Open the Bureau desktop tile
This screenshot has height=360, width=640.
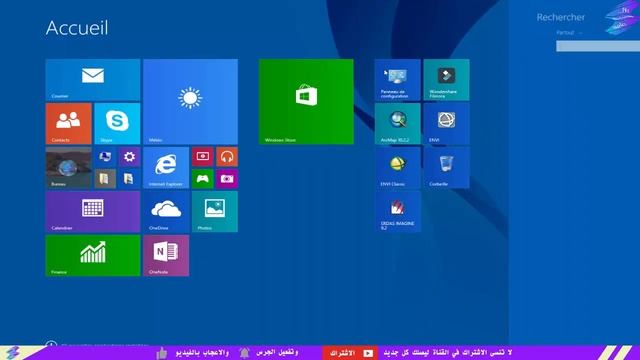69,168
